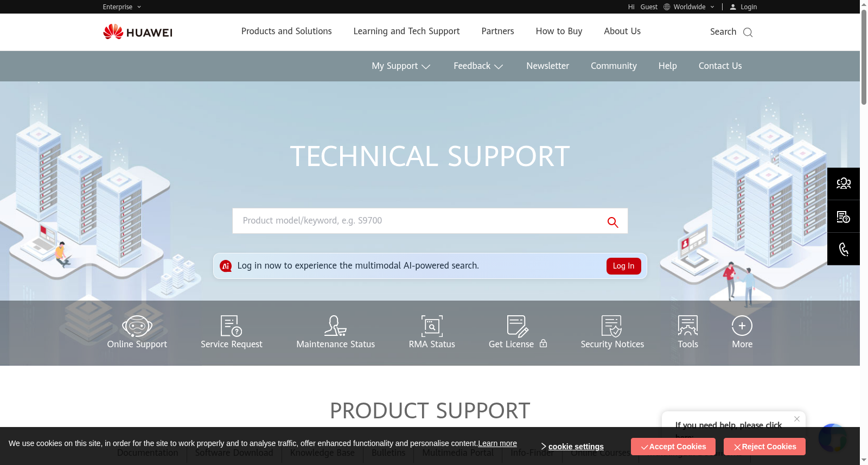
Task: Click the More plus-circle icon
Action: [742, 326]
